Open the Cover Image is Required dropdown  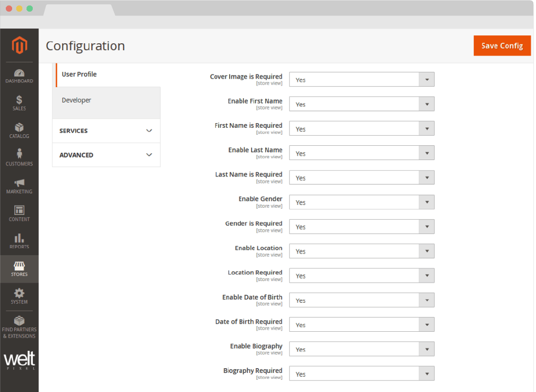tap(361, 80)
